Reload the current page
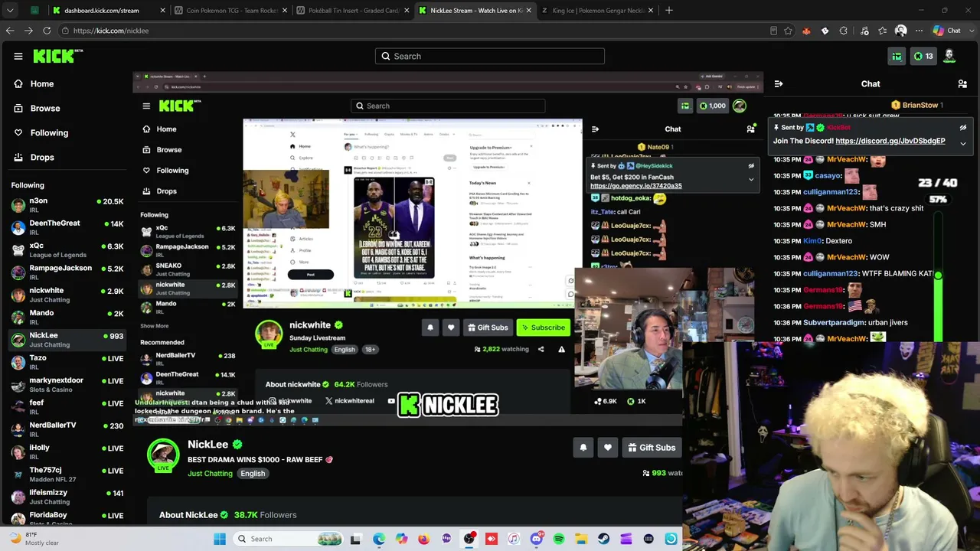This screenshot has height=551, width=980. (x=47, y=31)
